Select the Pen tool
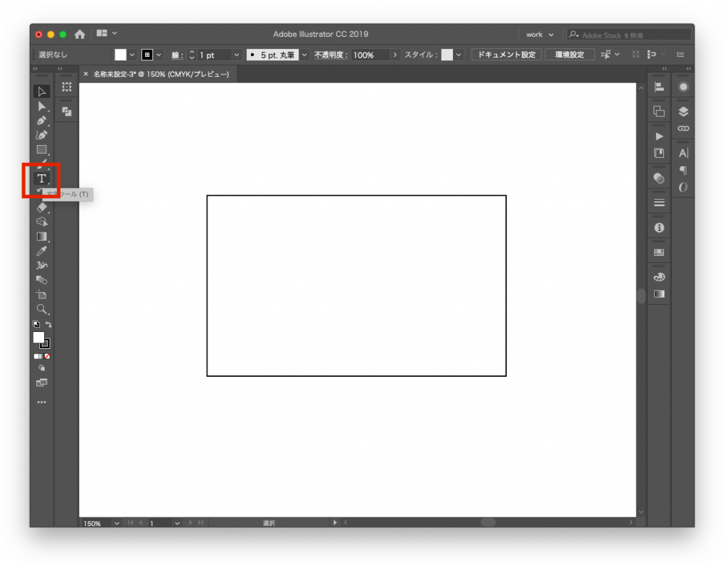Viewport: 728px width, 563px height. click(x=42, y=121)
